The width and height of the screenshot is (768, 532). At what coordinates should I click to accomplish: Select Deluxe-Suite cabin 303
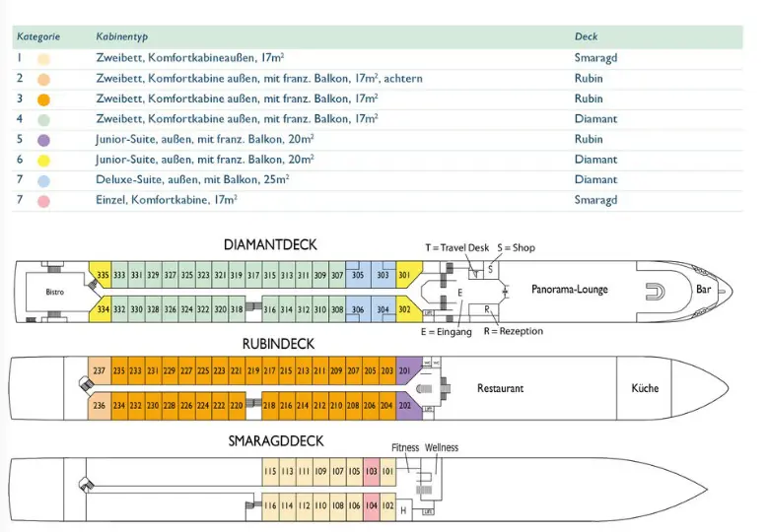point(384,275)
